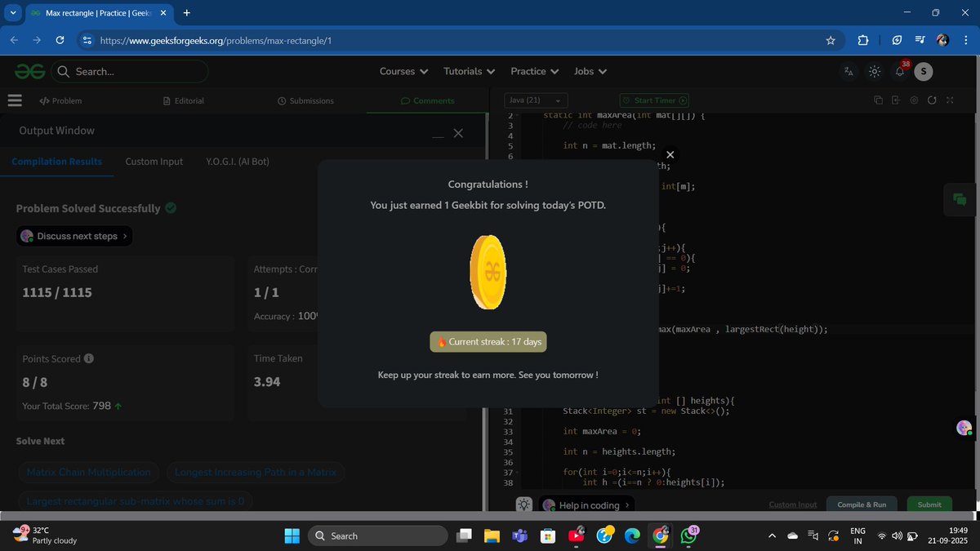Click the floating assistant avatar at right edge
The height and width of the screenshot is (551, 980).
point(964,428)
